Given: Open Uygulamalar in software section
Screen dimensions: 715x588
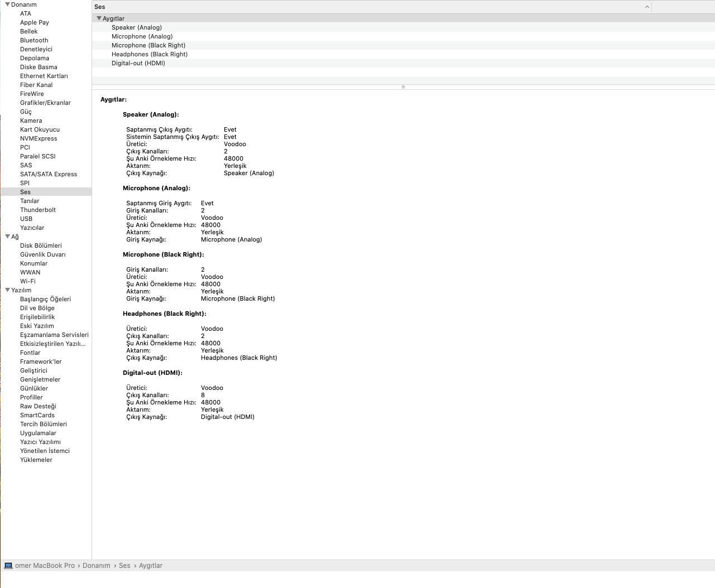Looking at the screenshot, I should click(x=38, y=433).
